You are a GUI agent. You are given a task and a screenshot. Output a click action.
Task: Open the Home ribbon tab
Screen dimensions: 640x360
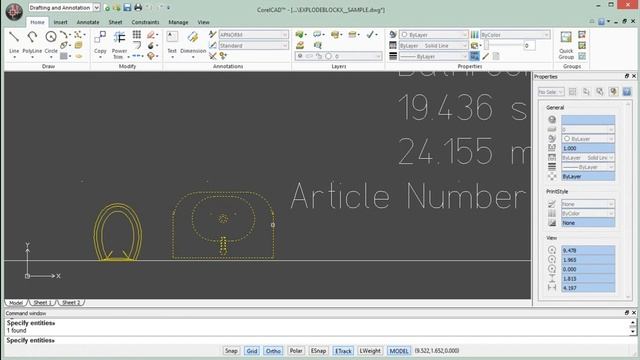point(37,22)
